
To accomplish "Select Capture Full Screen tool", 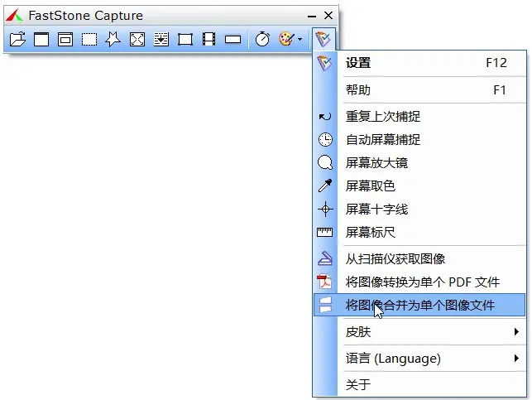I will coord(137,40).
